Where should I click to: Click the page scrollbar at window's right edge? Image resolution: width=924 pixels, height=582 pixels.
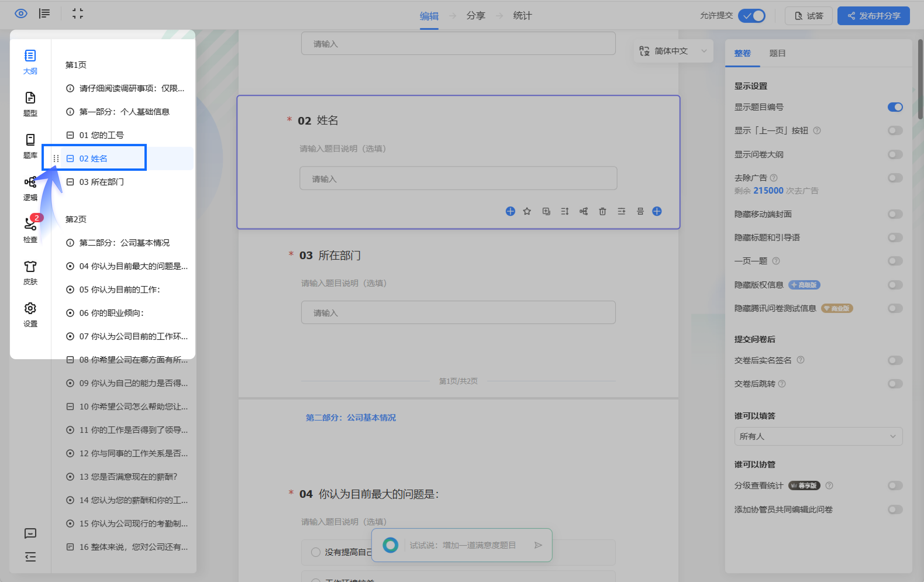(x=920, y=79)
